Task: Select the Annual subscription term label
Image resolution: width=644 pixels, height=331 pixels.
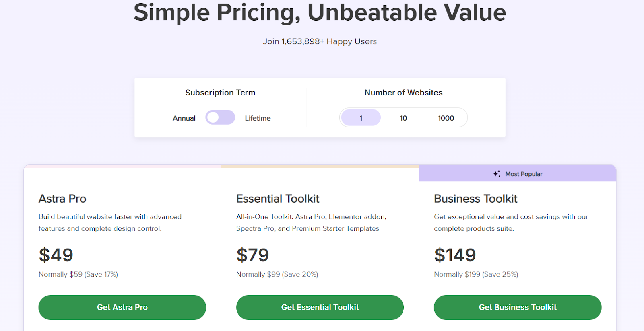Action: pos(184,118)
